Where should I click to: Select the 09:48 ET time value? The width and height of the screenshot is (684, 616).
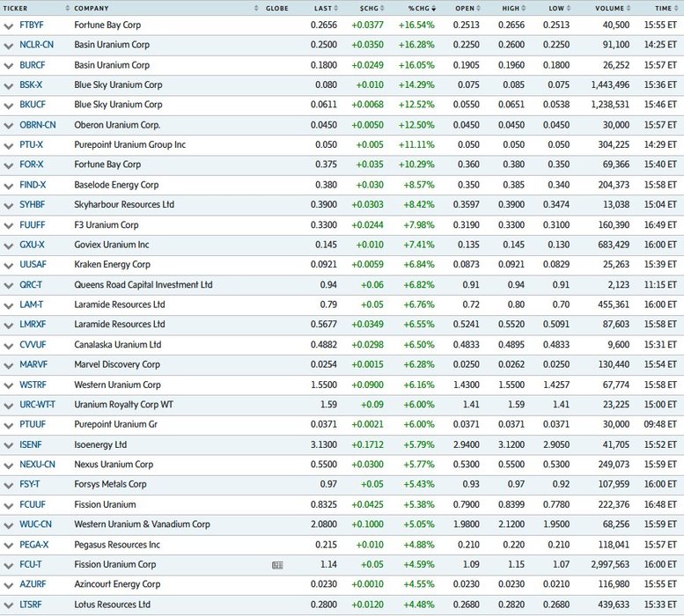(660, 424)
